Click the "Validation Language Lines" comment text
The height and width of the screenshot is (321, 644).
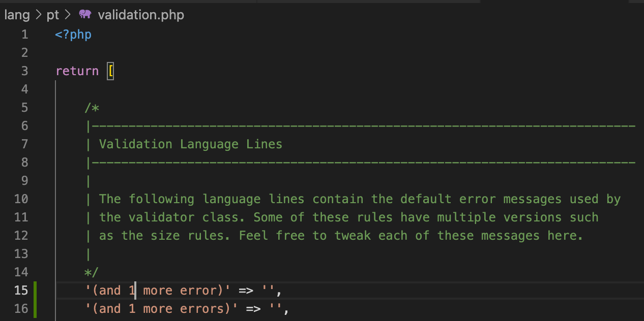191,144
